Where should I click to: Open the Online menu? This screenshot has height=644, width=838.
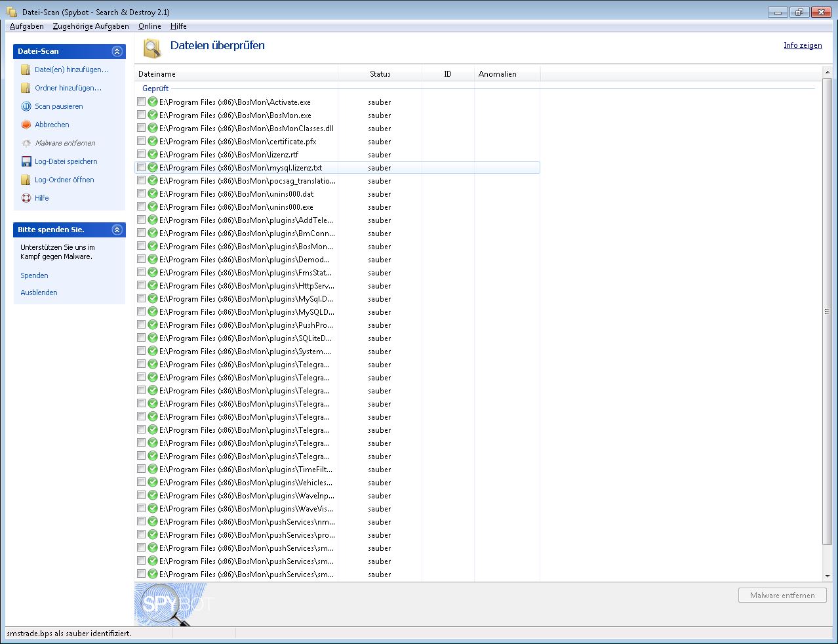[x=150, y=26]
